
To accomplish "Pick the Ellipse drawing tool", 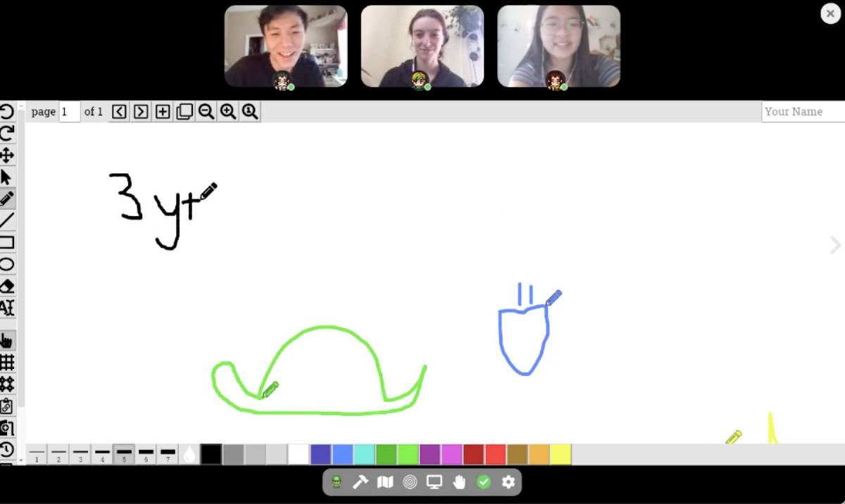I will point(6,264).
